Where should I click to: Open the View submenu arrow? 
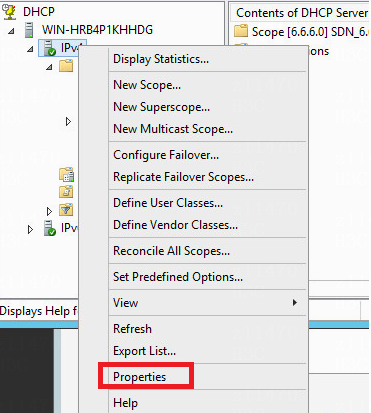coord(295,303)
